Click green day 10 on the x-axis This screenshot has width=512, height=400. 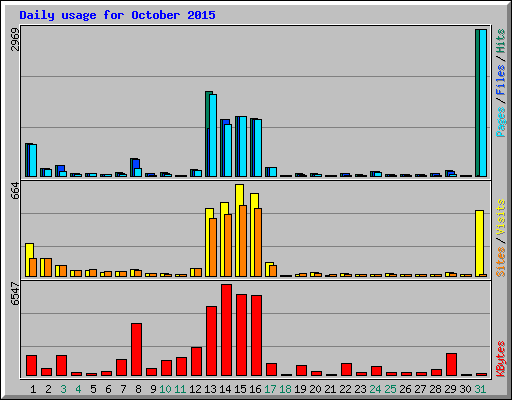pos(165,389)
